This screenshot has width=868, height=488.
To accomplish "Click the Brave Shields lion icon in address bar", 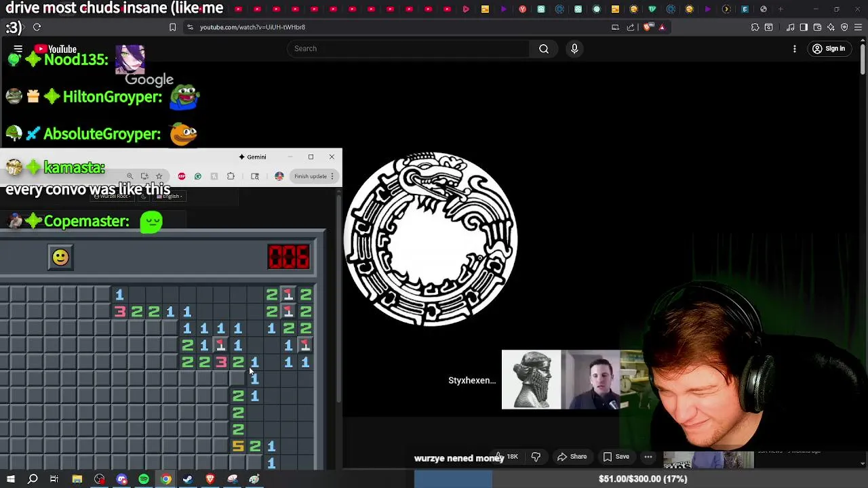I will point(648,27).
